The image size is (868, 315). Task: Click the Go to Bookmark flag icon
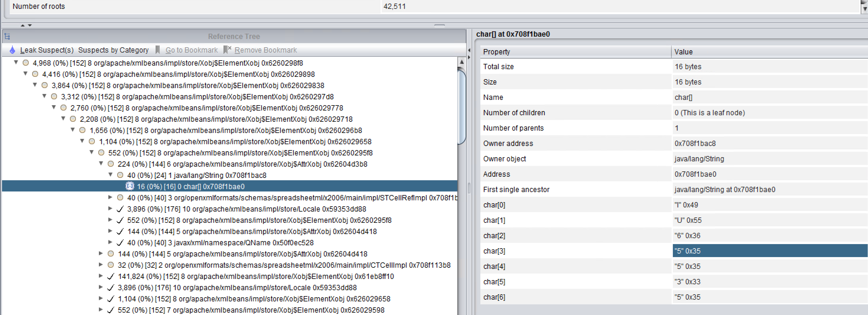click(x=157, y=50)
